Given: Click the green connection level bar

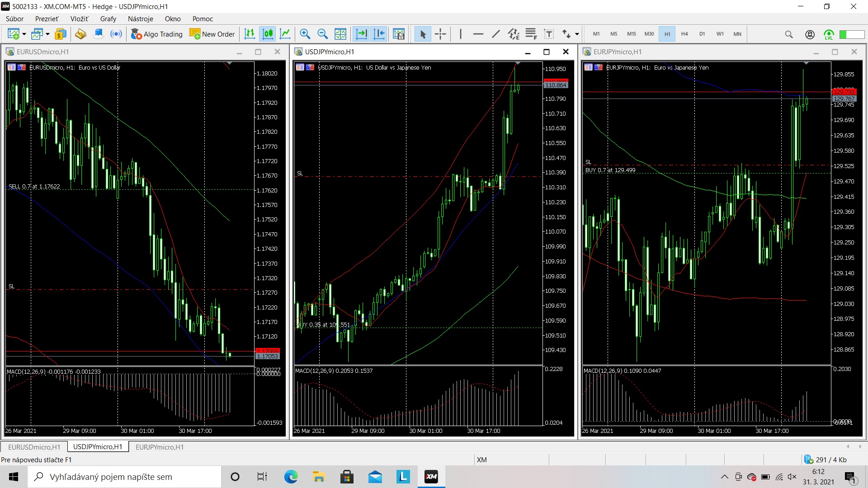Looking at the screenshot, I should click(x=852, y=34).
